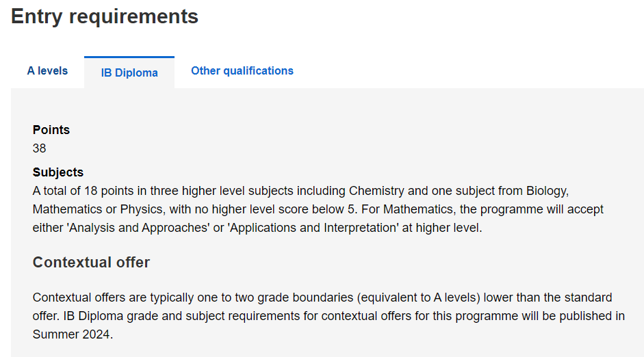Image resolution: width=644 pixels, height=357 pixels.
Task: Click the Subjects label
Action: (x=58, y=172)
